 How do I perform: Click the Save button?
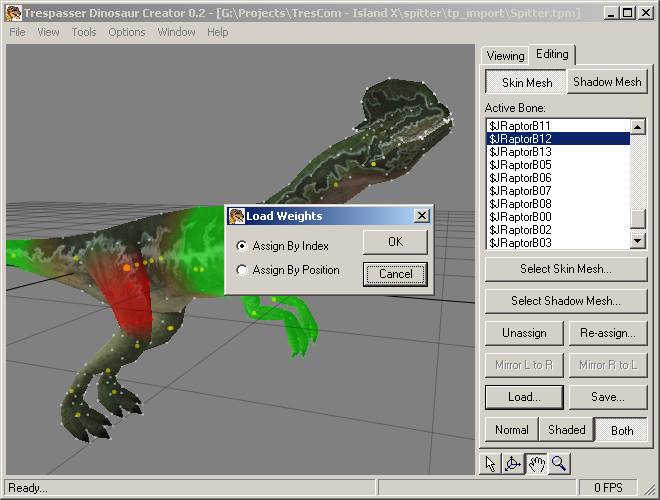[607, 397]
